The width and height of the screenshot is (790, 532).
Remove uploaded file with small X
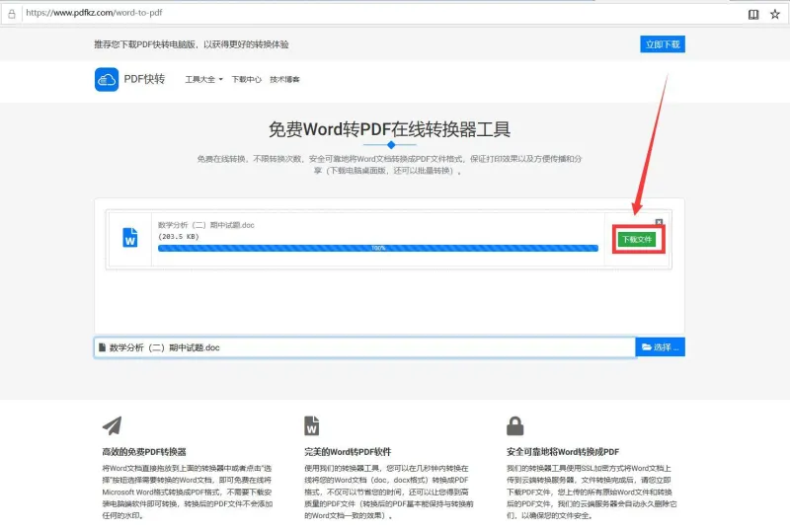point(659,222)
